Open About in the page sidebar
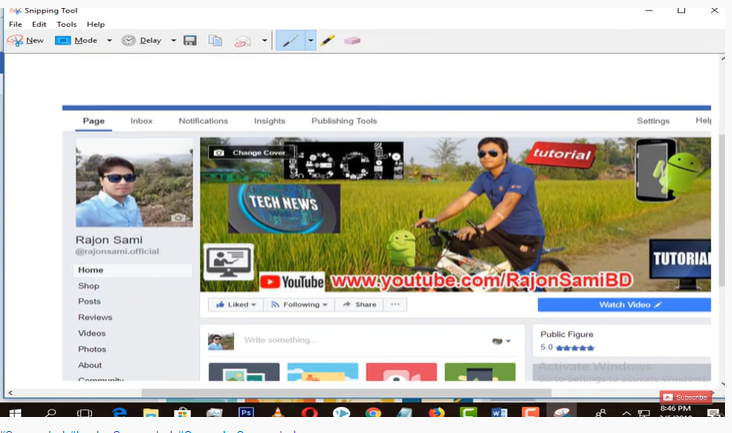 [x=90, y=365]
